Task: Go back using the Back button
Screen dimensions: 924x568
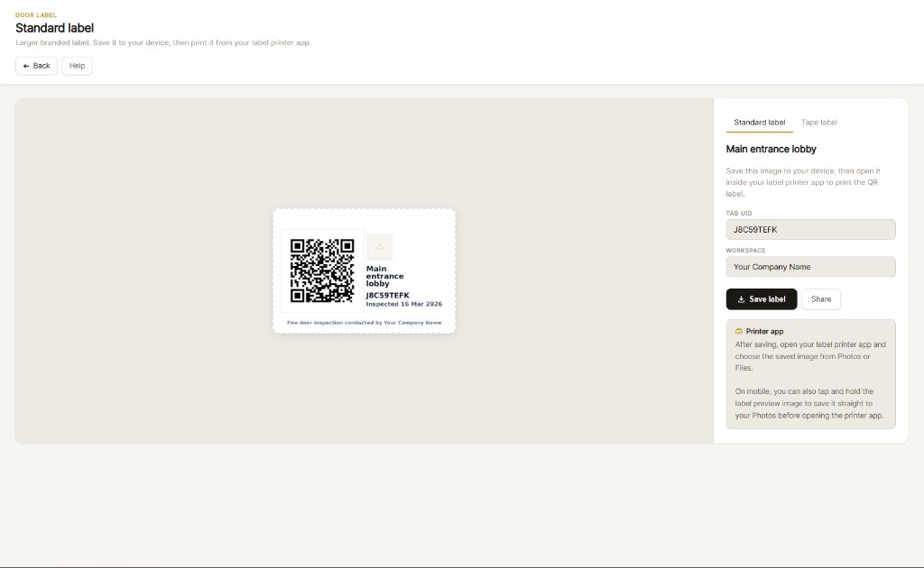Action: [x=36, y=66]
